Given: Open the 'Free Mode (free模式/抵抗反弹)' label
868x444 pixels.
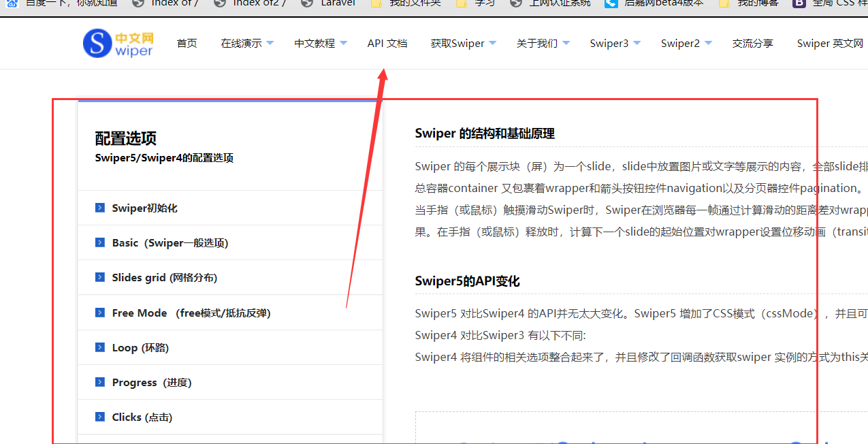Looking at the screenshot, I should 191,313.
